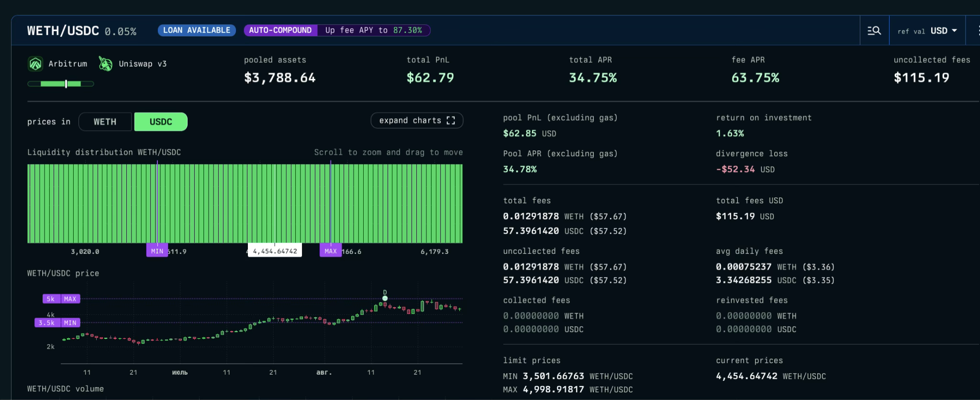Click the Arbitrum network icon
Viewport: 980px width, 400px height.
pos(35,64)
